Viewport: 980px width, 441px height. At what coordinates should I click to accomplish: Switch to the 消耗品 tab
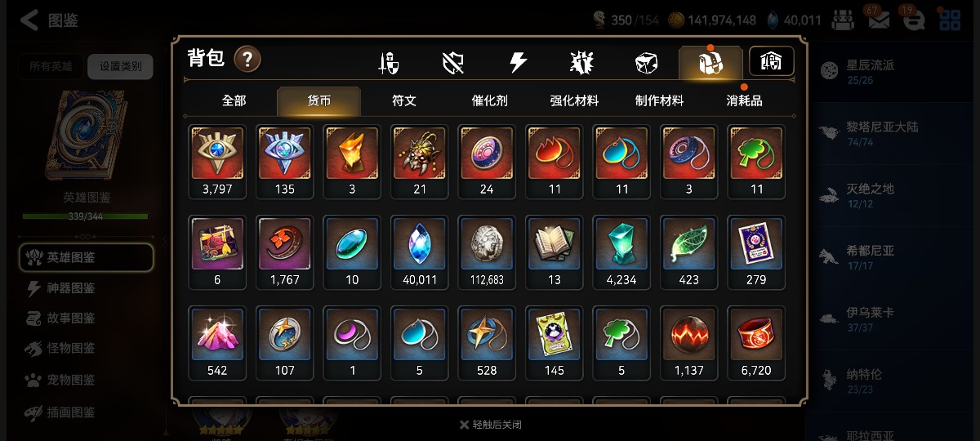(x=745, y=100)
